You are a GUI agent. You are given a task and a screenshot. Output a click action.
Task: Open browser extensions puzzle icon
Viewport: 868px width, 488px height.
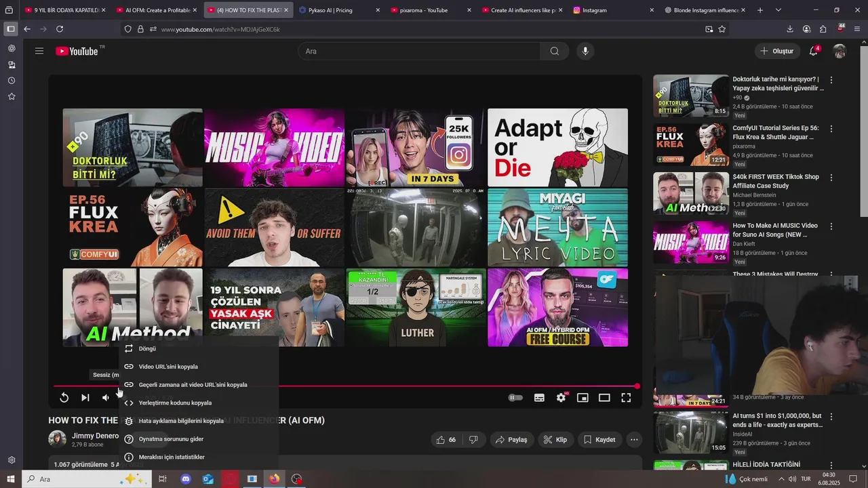[x=823, y=29]
